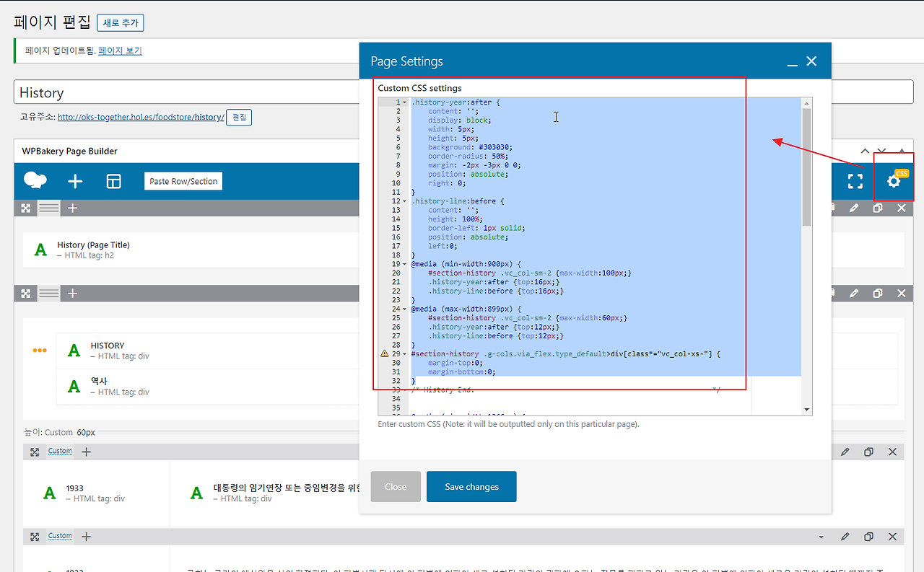This screenshot has height=572, width=924.
Task: Change column layout of row containing 역사
Action: [x=49, y=294]
